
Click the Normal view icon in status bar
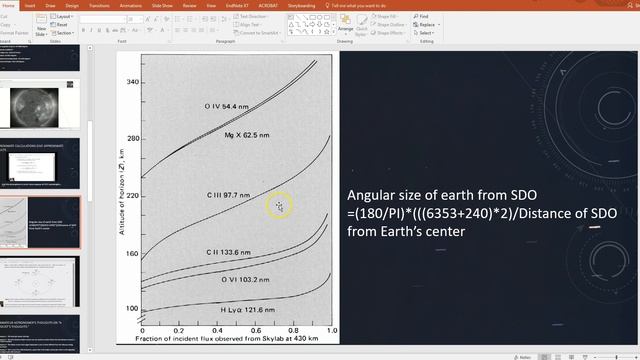pos(544,357)
